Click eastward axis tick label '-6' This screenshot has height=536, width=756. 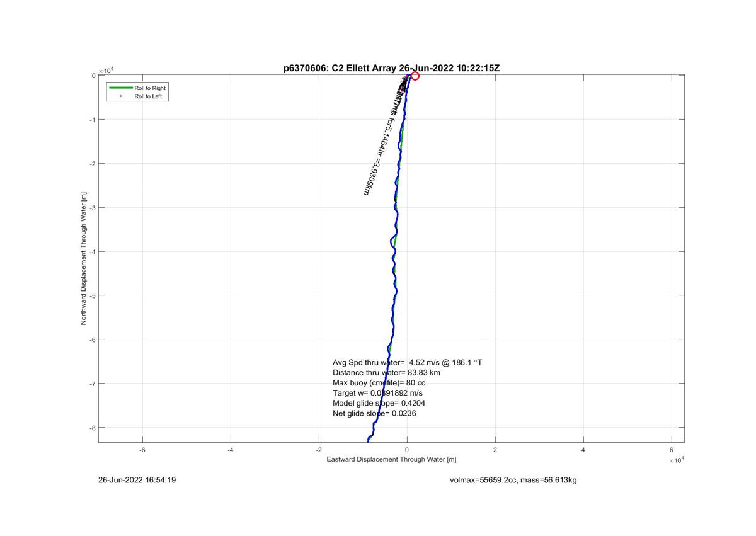[142, 450]
